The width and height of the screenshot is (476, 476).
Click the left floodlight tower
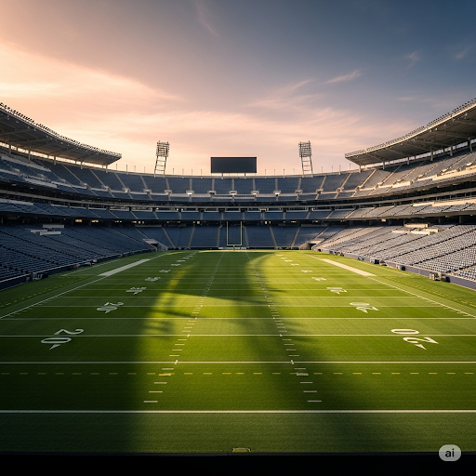pos(162,158)
